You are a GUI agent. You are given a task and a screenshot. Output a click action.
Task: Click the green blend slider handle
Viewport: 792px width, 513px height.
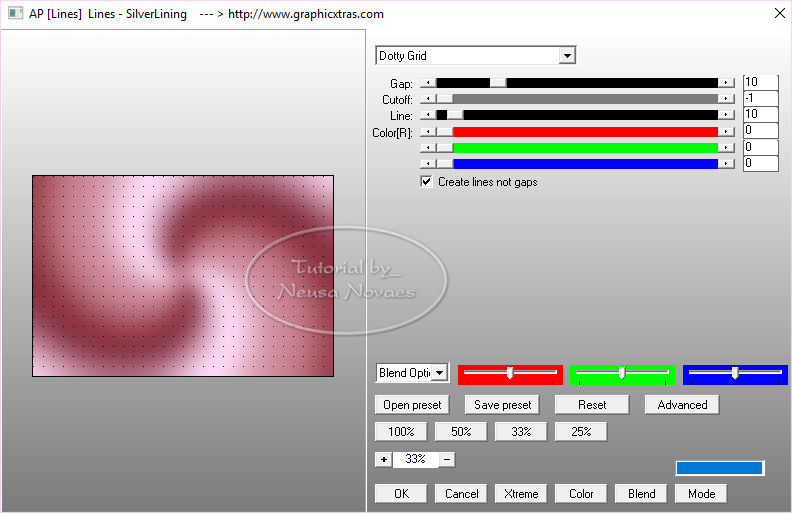pyautogui.click(x=622, y=373)
